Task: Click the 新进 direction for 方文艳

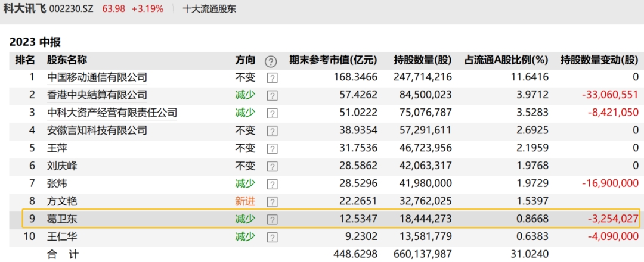Action: pyautogui.click(x=245, y=201)
